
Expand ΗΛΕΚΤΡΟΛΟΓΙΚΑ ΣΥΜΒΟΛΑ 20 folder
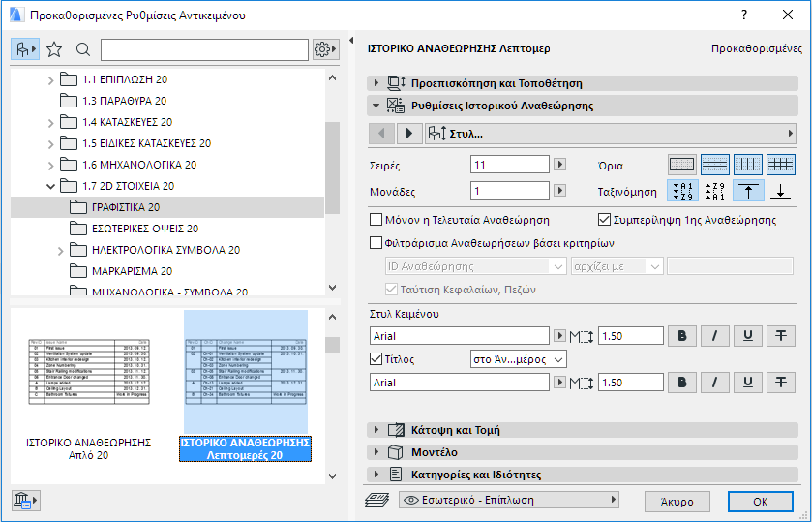point(61,251)
